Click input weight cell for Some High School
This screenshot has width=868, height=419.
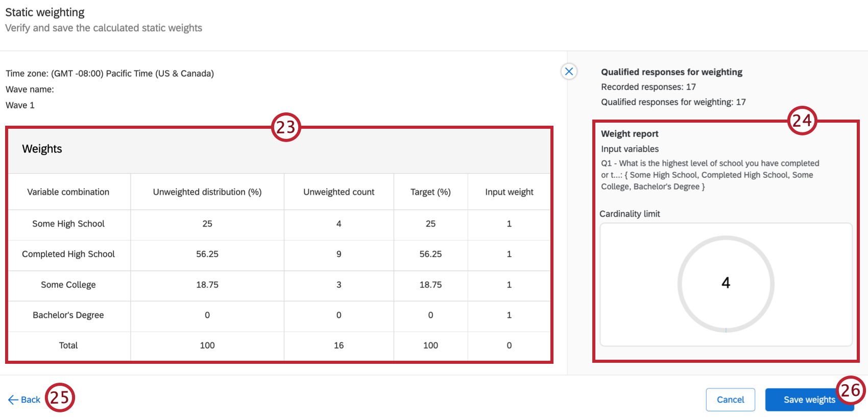pyautogui.click(x=509, y=224)
